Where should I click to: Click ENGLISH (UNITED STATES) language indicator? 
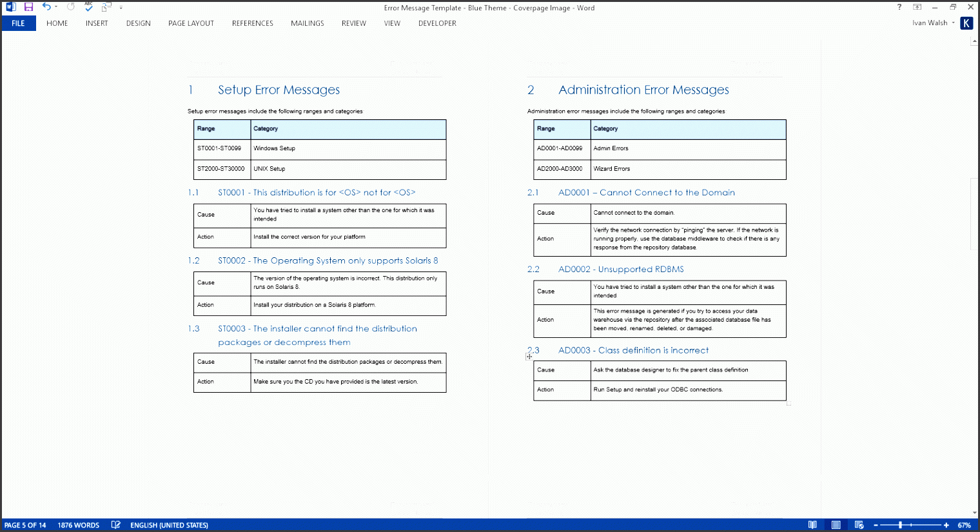[169, 525]
